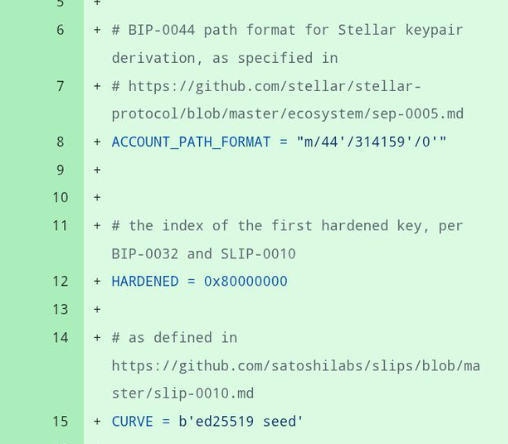This screenshot has width=508, height=444.
Task: Select line number 11 in the diff
Action: [60, 226]
